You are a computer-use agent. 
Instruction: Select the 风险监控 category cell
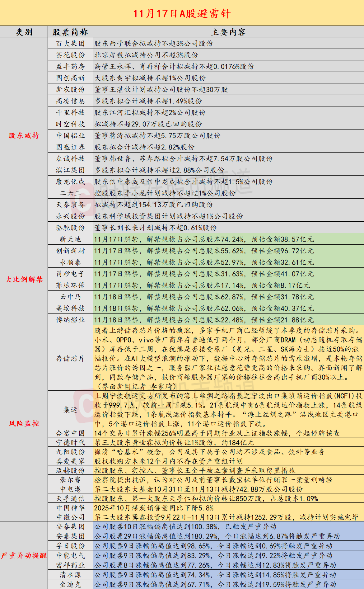click(x=24, y=423)
